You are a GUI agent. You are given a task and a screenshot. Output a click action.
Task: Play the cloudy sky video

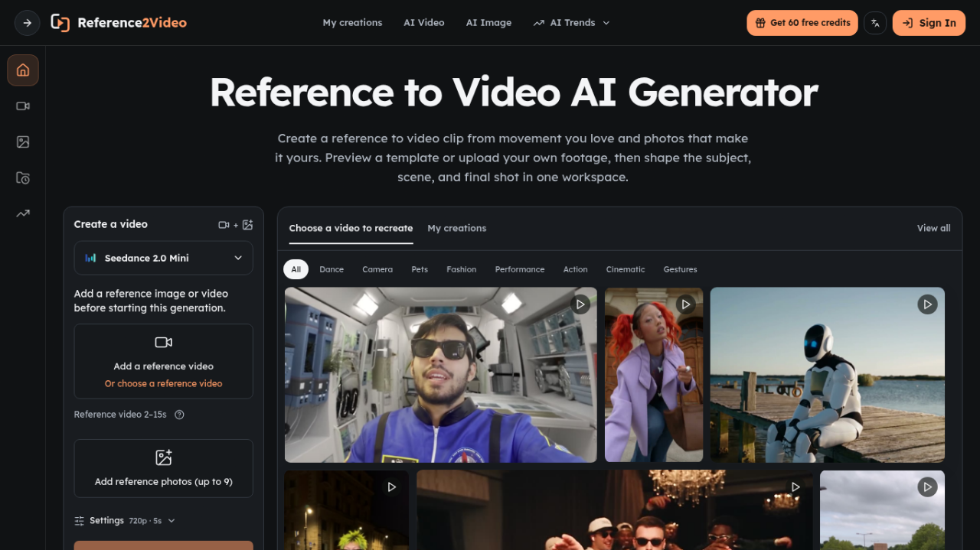(x=927, y=487)
